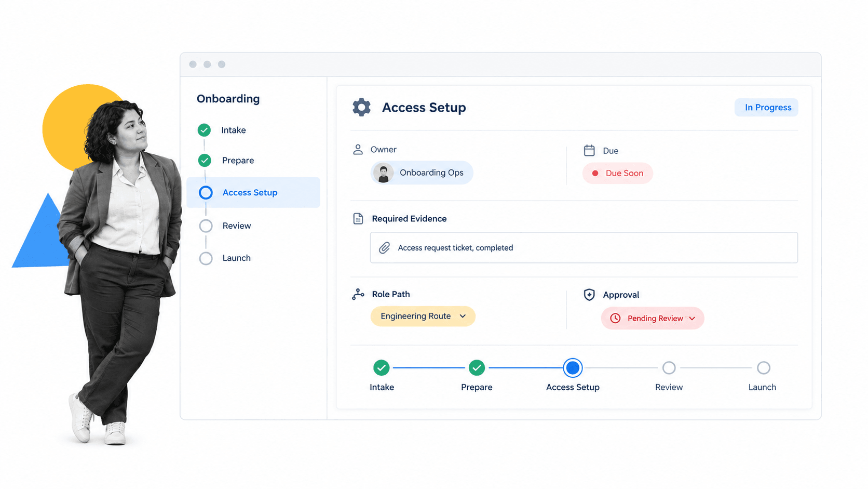Click the empty circle beside Launch in sidebar
This screenshot has width=868, height=489.
[206, 258]
